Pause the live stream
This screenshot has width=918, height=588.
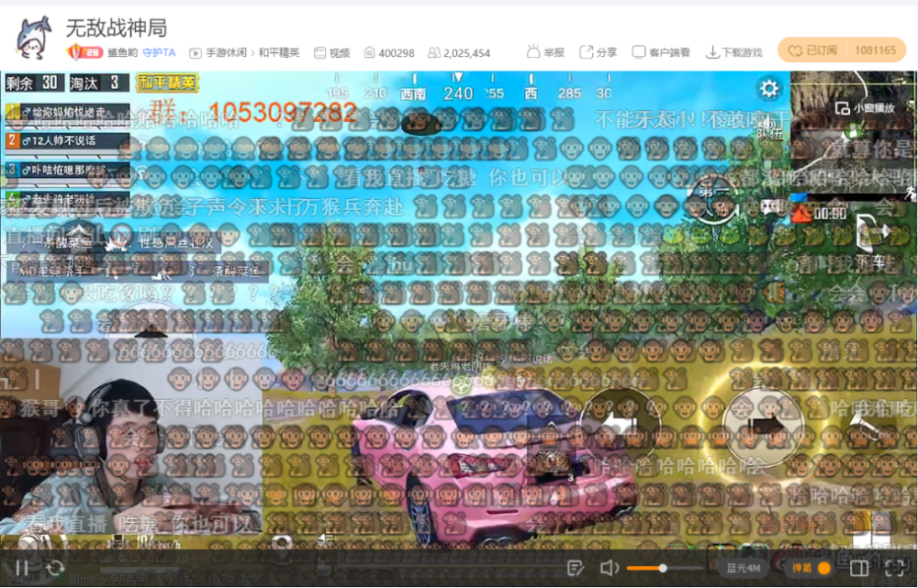coord(22,568)
